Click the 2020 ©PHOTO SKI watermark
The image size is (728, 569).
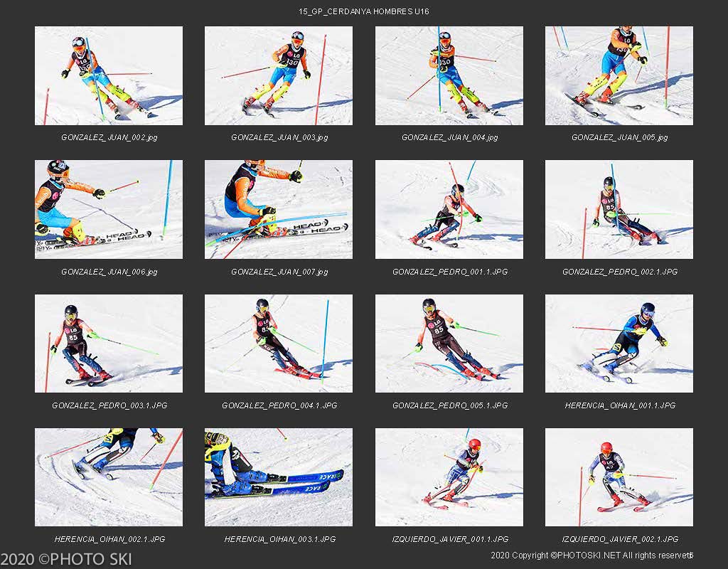click(x=66, y=559)
